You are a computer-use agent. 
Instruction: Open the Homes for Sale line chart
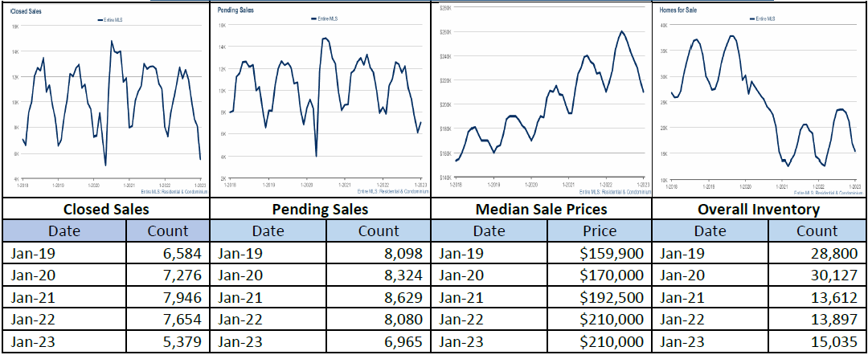tap(759, 100)
